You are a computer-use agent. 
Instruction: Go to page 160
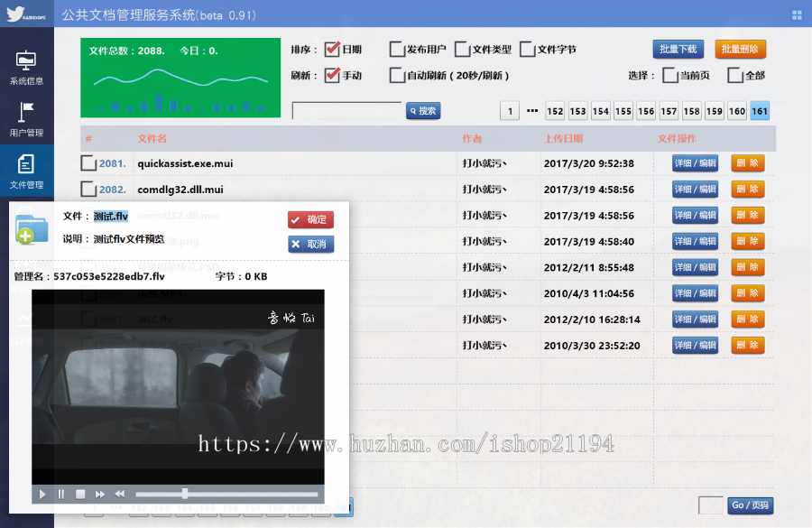[x=737, y=111]
